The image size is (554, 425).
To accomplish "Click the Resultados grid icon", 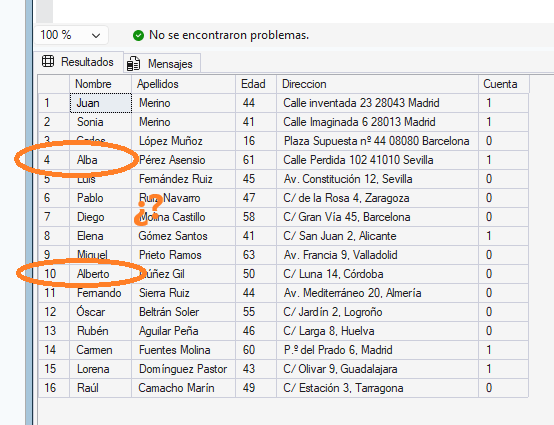I will [48, 61].
